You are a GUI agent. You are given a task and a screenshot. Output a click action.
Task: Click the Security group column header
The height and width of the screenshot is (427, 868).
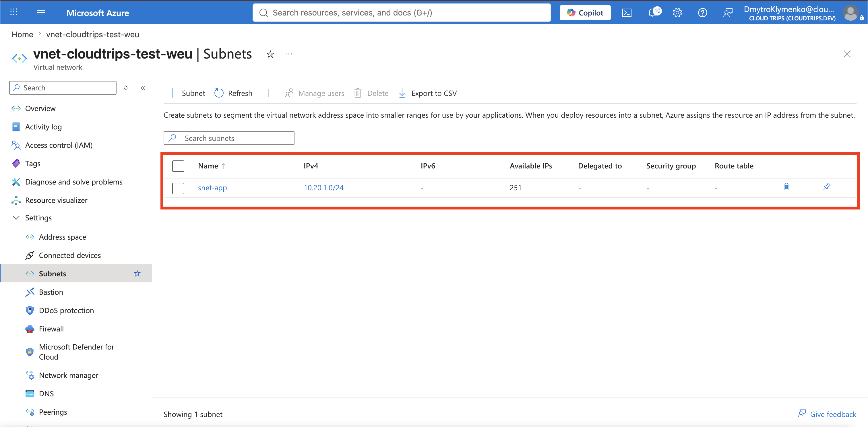(671, 166)
